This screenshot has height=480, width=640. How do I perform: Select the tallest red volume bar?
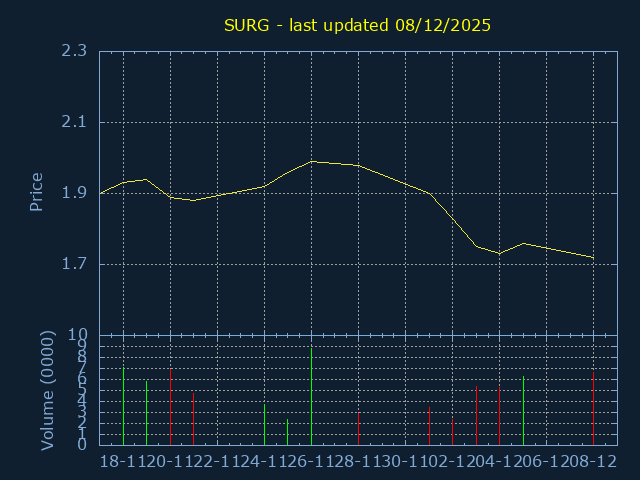pos(170,407)
